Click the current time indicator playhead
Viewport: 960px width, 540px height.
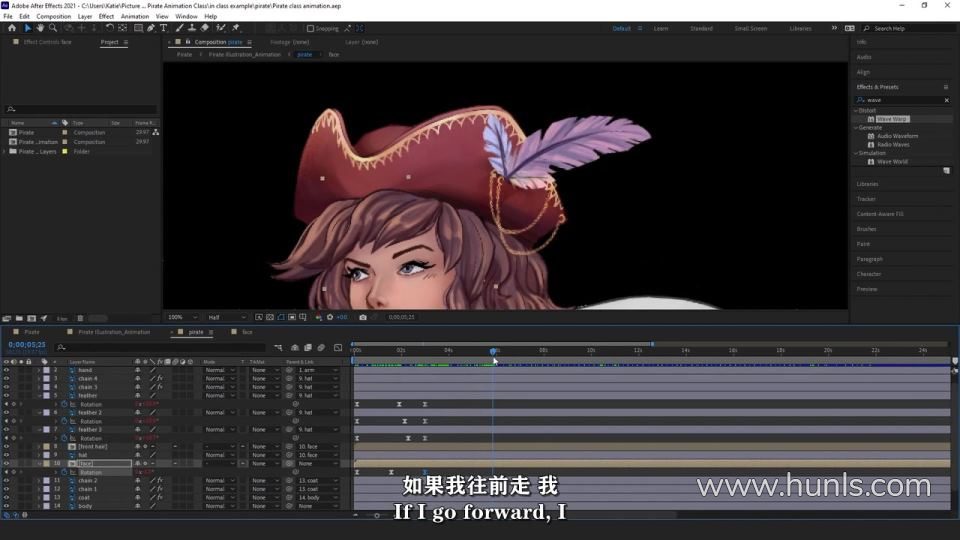point(493,351)
